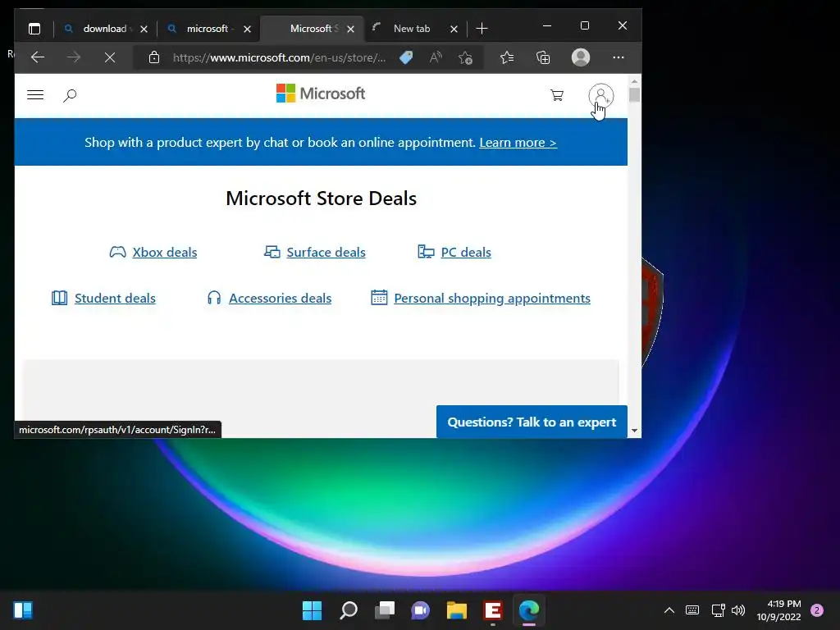The height and width of the screenshot is (630, 840).
Task: Close the Microsoft Store tab
Action: pos(350,29)
